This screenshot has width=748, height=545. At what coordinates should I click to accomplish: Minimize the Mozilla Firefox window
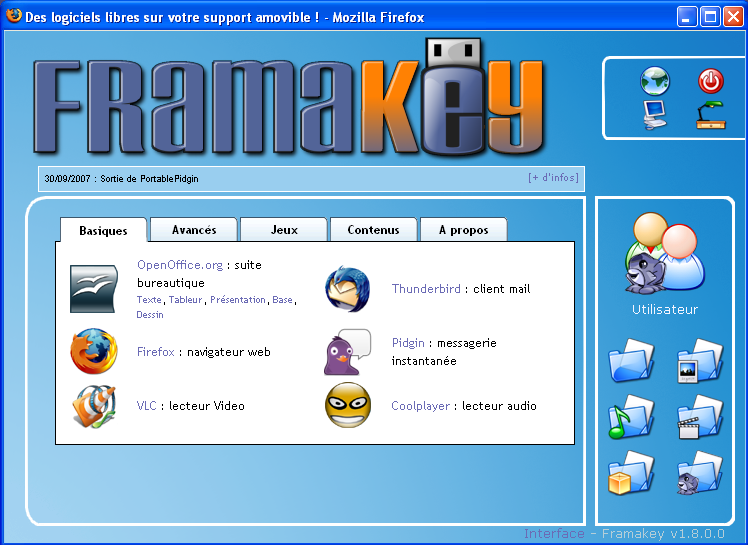pos(686,17)
